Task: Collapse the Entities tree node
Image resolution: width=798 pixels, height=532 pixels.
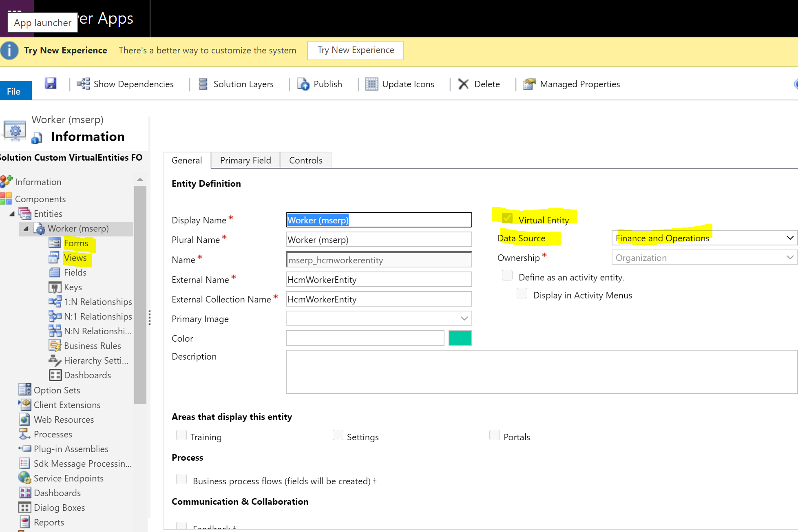Action: pyautogui.click(x=12, y=214)
